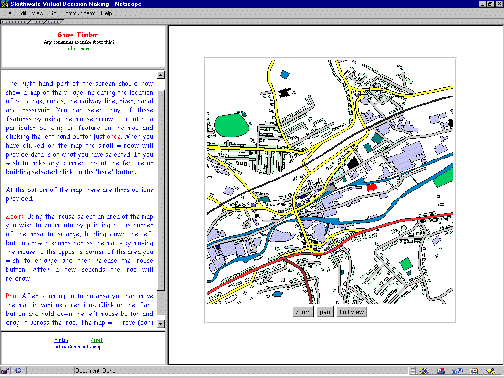Click the green link under the red heading
504x378 pixels.
78,49
